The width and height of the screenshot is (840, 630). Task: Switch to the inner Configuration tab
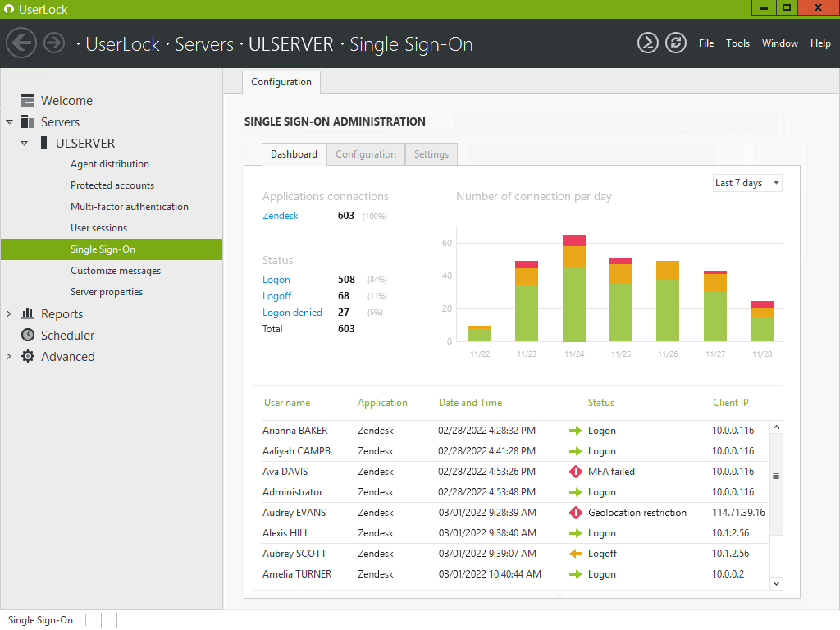tap(365, 154)
